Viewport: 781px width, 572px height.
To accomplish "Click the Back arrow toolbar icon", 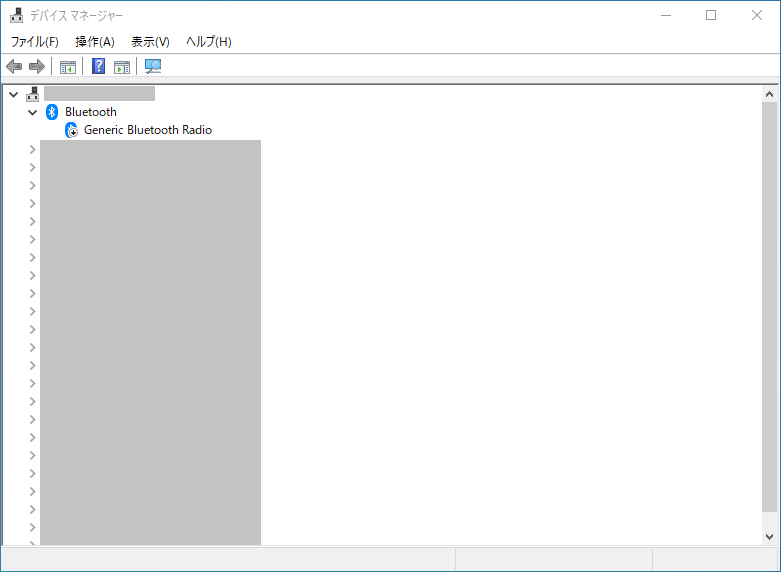I will coord(14,66).
